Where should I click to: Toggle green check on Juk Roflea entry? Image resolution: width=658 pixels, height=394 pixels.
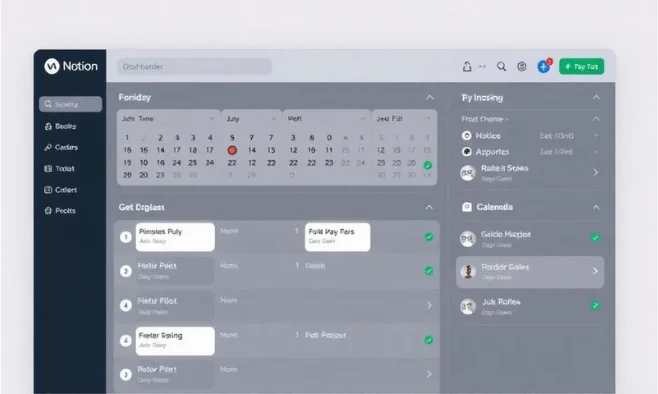coord(595,305)
